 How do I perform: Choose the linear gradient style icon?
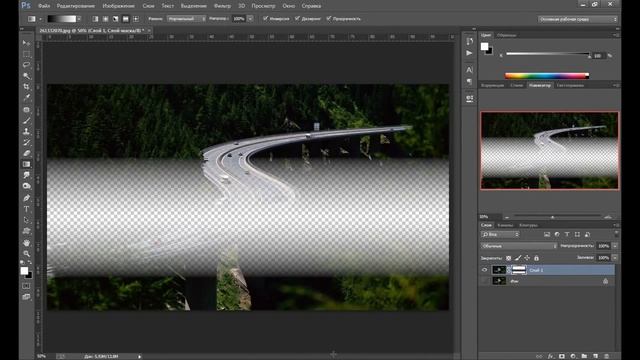tap(95, 19)
